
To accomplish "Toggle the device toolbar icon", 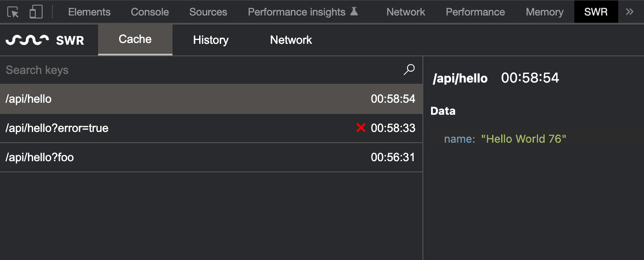I will (x=36, y=12).
